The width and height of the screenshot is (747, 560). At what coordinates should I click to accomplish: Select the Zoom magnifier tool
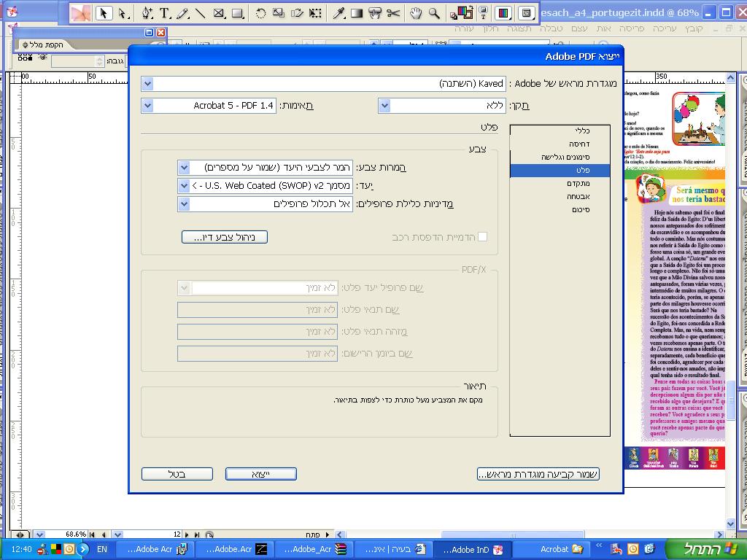click(x=434, y=13)
